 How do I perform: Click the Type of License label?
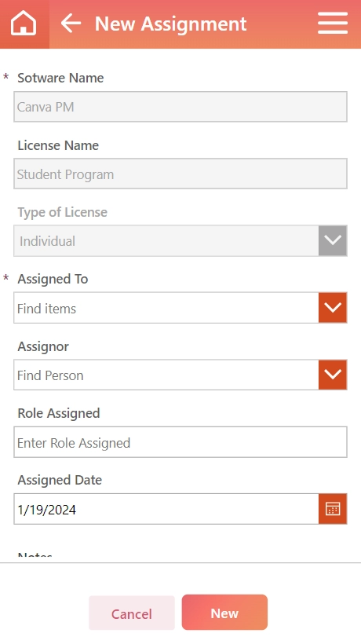click(x=62, y=212)
